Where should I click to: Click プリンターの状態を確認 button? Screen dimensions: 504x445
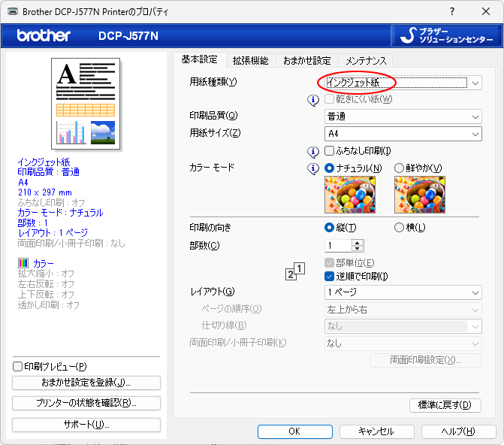[86, 403]
